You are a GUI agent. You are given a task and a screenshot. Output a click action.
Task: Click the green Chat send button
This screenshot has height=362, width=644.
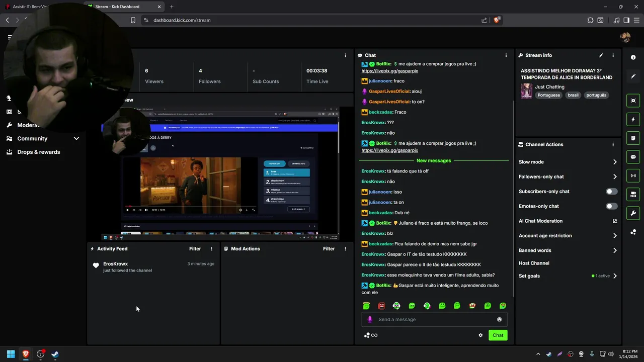click(498, 335)
